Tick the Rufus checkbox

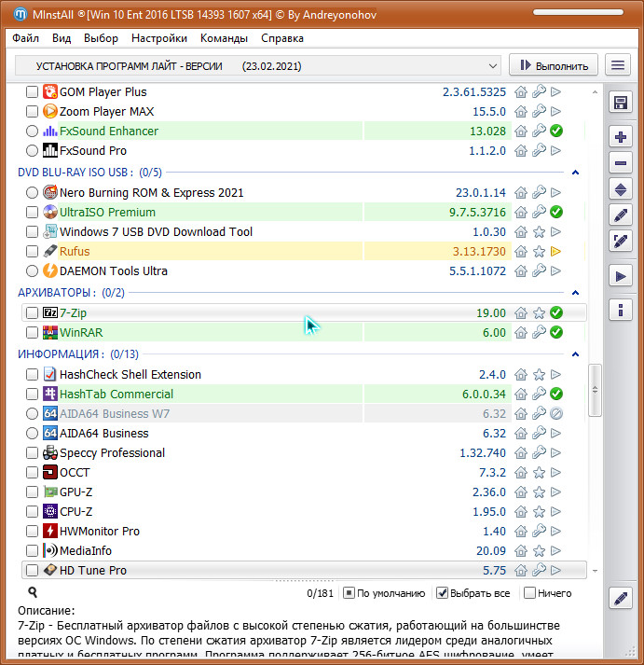pyautogui.click(x=32, y=252)
